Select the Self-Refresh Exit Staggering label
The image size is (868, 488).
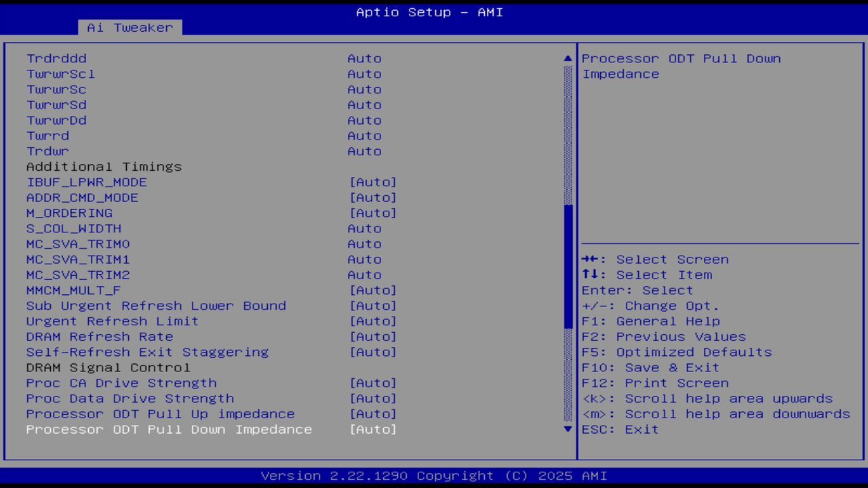coord(147,352)
